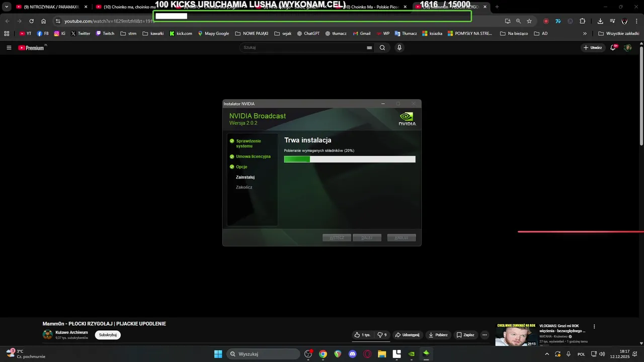Screen dimensions: 644x362
Task: Open Kulawe Archiwum channel avatar
Action: (x=47, y=335)
